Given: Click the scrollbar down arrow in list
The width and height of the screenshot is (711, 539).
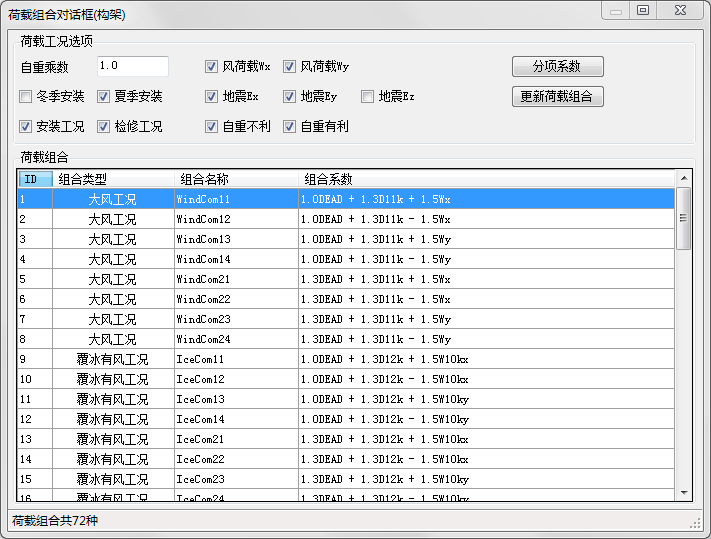Looking at the screenshot, I should pyautogui.click(x=684, y=492).
